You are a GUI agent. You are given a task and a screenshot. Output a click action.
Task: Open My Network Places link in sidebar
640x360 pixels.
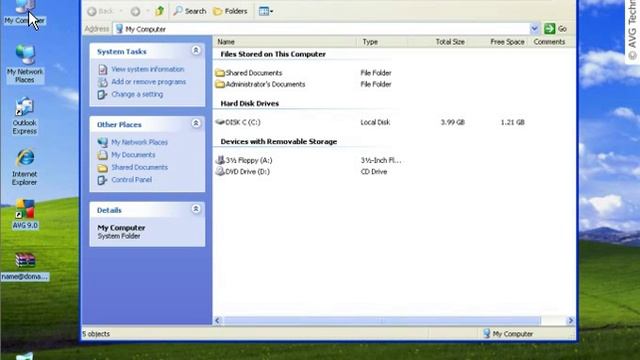(x=140, y=142)
